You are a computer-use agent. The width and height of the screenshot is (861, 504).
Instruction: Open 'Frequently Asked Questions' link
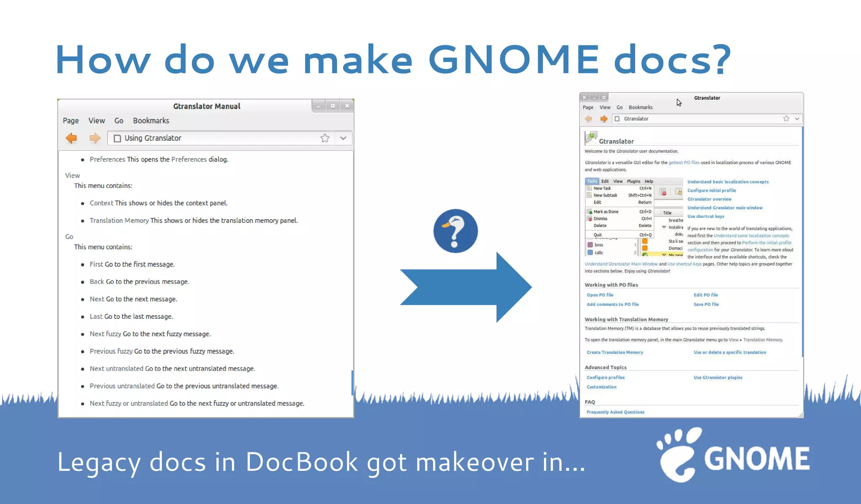[615, 412]
